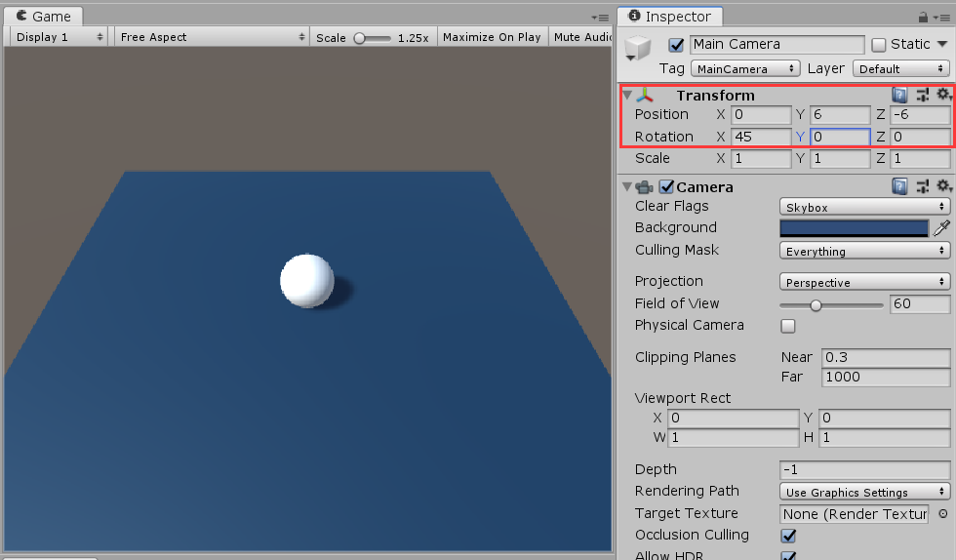Click the Near clipping plane field
Viewport: 956px width, 560px height.
886,357
